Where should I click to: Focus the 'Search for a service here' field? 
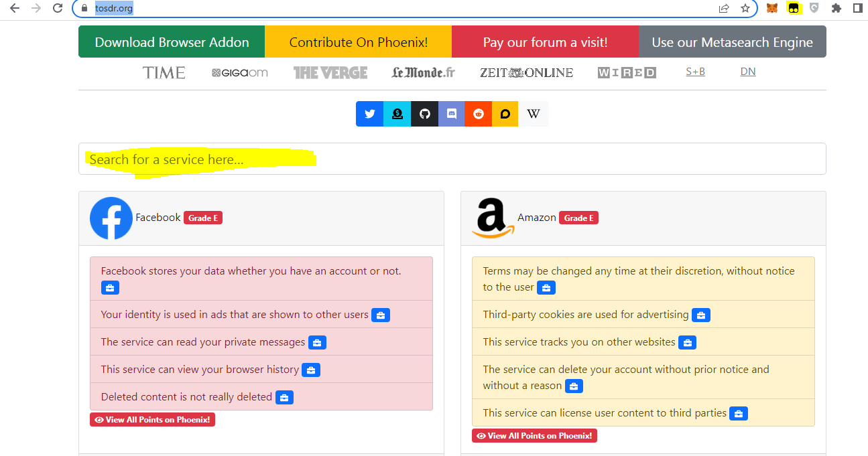tap(452, 159)
